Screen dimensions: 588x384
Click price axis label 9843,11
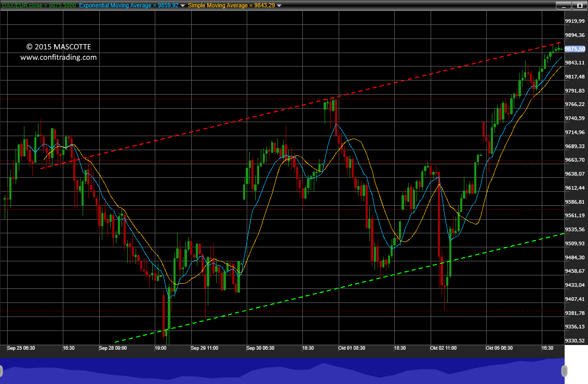coord(575,63)
